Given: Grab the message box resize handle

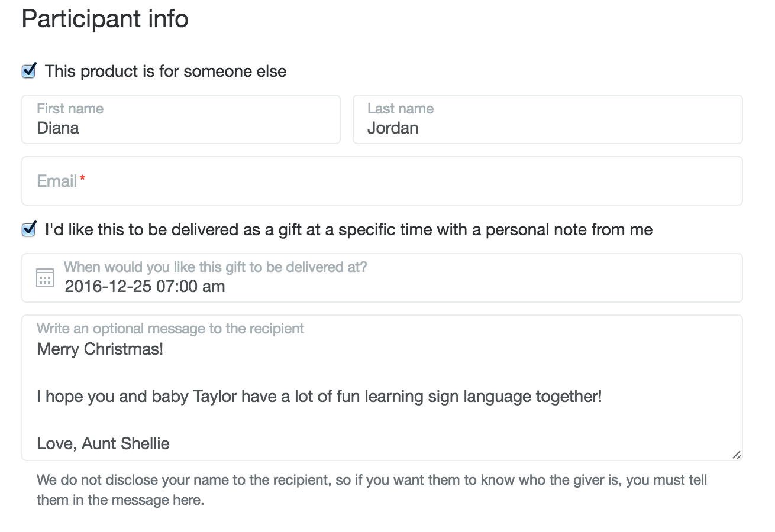Looking at the screenshot, I should [736, 455].
